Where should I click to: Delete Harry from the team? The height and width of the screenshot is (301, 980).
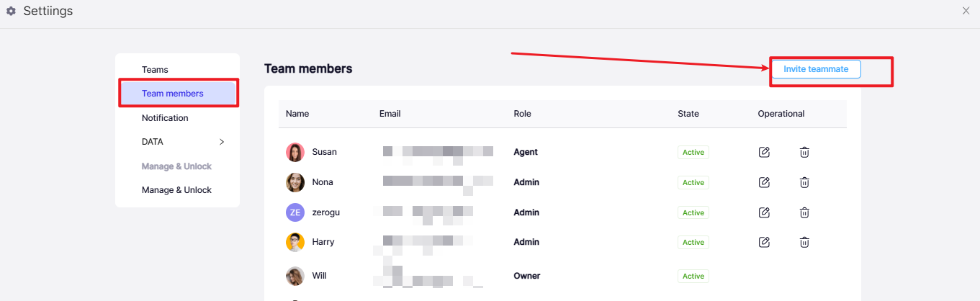tap(805, 242)
